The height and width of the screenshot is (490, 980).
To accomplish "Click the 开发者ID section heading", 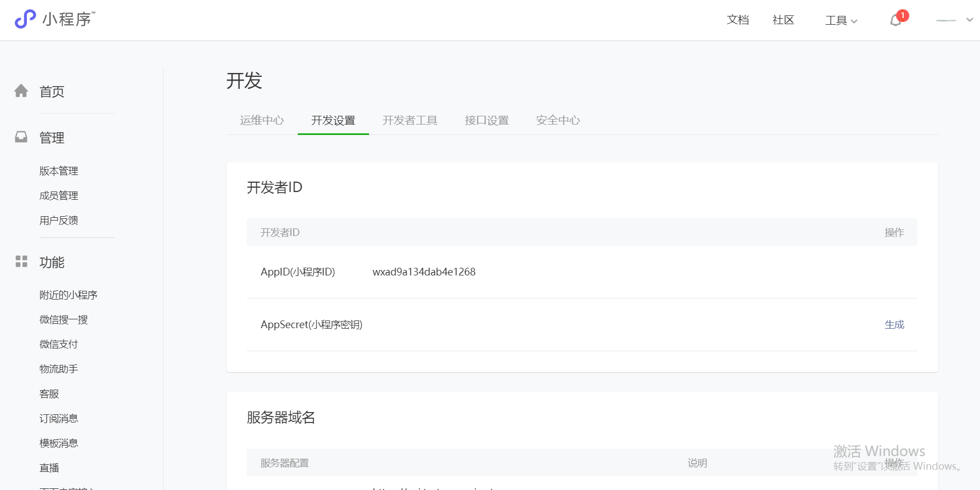I will tap(275, 188).
